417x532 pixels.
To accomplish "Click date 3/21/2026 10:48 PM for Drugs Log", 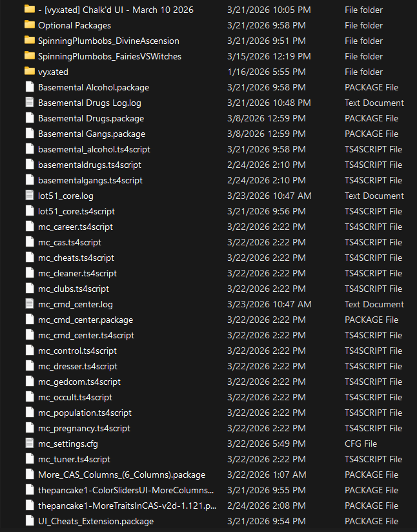I will coord(269,103).
